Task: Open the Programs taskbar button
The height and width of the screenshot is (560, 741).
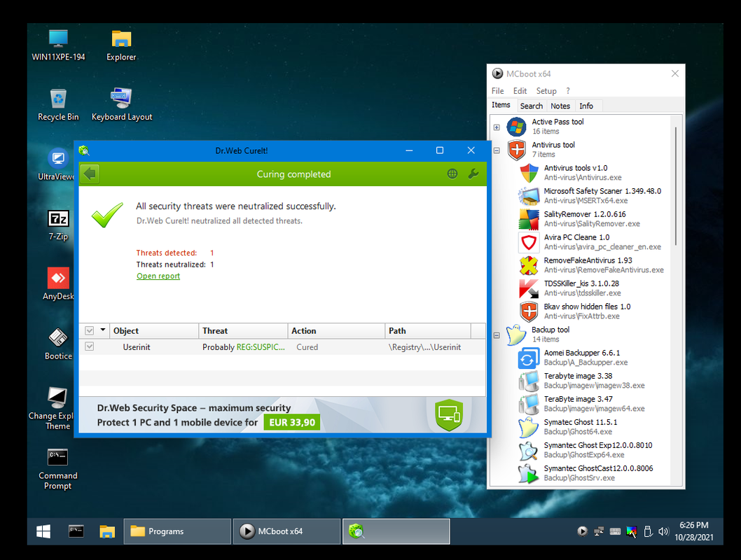Action: pos(177,531)
